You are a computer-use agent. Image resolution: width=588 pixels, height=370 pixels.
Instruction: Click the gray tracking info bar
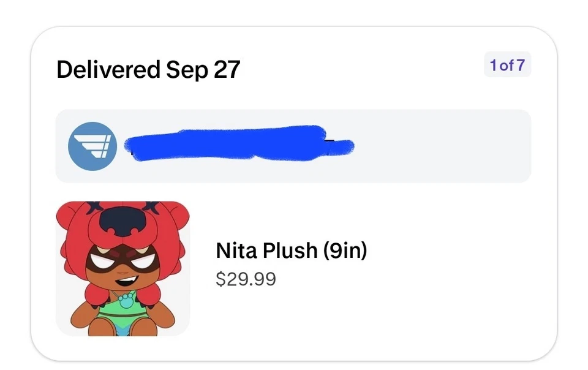point(294,145)
